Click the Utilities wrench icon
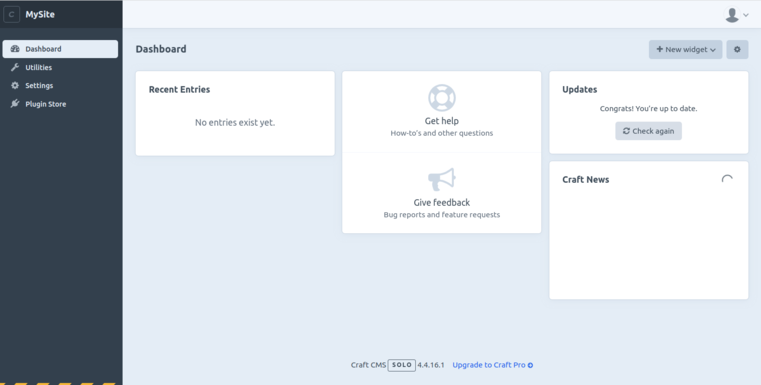This screenshot has width=761, height=385. (15, 67)
